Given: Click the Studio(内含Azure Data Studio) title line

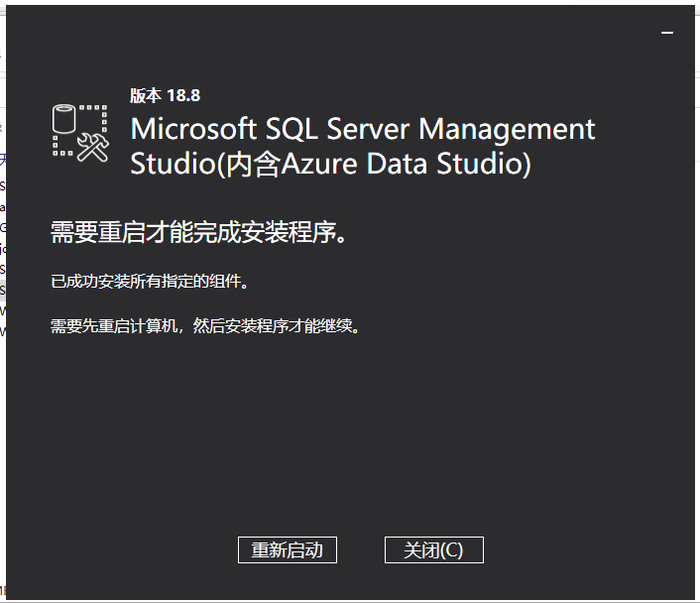Looking at the screenshot, I should tap(331, 164).
